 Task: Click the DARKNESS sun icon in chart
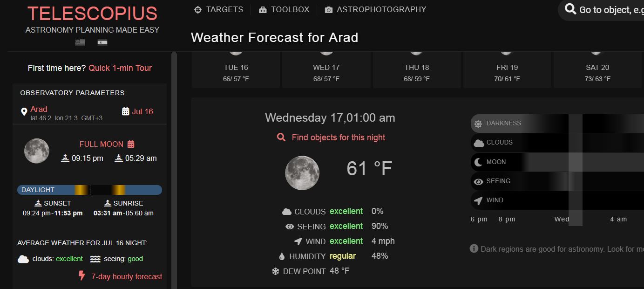(x=478, y=124)
